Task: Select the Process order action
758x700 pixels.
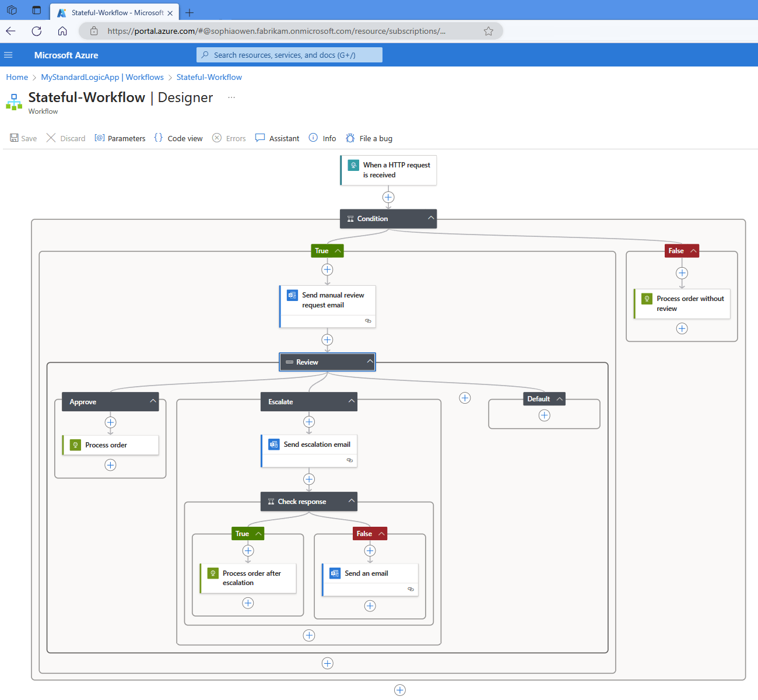Action: (110, 445)
